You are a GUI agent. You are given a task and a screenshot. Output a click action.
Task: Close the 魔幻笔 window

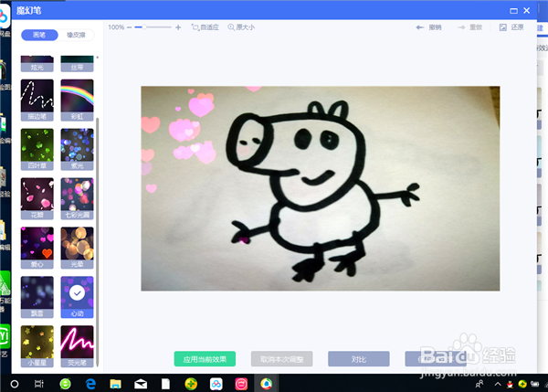point(527,11)
